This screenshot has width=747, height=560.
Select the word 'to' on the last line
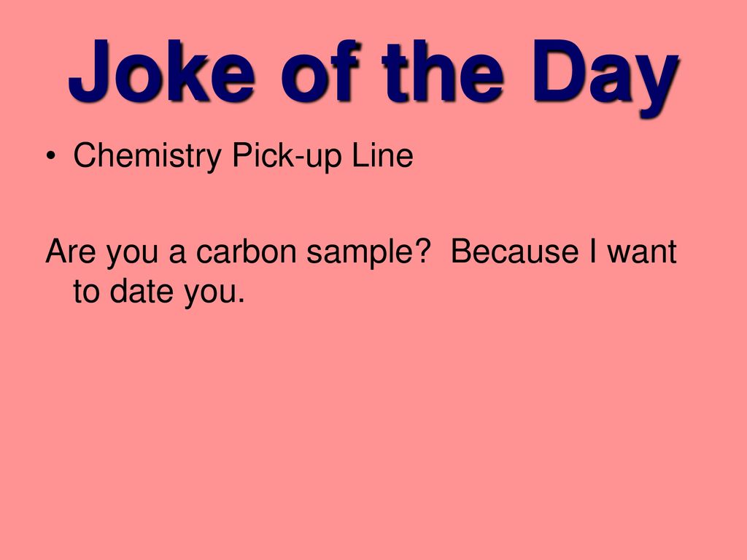[x=86, y=292]
